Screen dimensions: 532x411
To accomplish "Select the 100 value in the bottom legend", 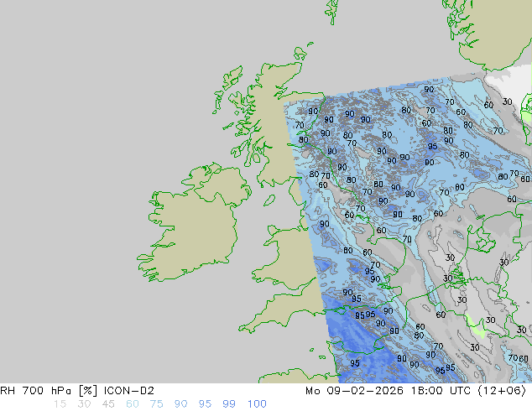I will [257, 404].
